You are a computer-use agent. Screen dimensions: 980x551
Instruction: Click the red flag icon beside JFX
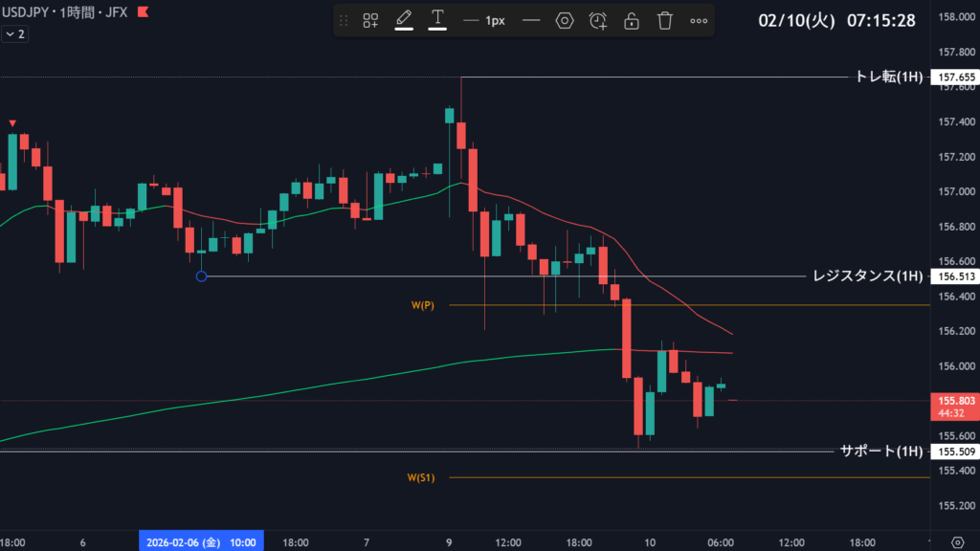pos(143,12)
